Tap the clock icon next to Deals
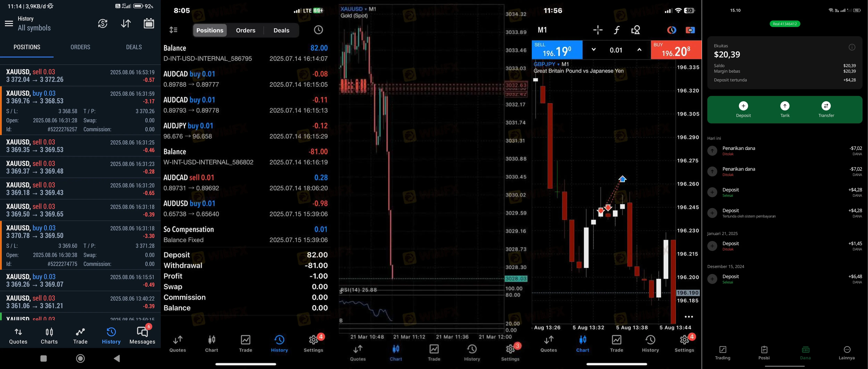 click(x=318, y=30)
